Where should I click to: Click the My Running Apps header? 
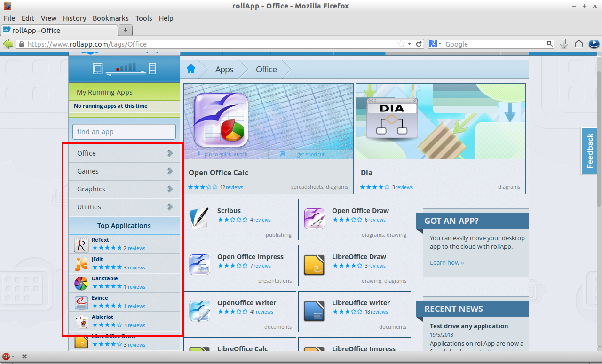[124, 92]
